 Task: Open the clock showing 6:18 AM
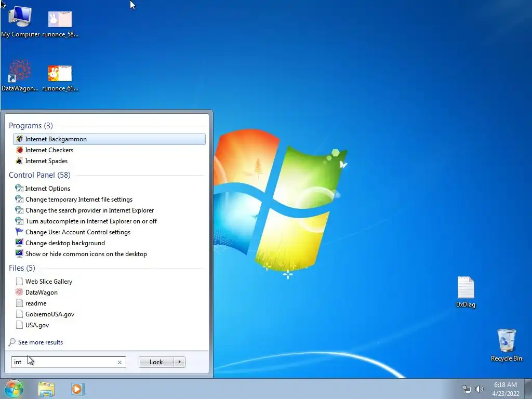pyautogui.click(x=506, y=389)
